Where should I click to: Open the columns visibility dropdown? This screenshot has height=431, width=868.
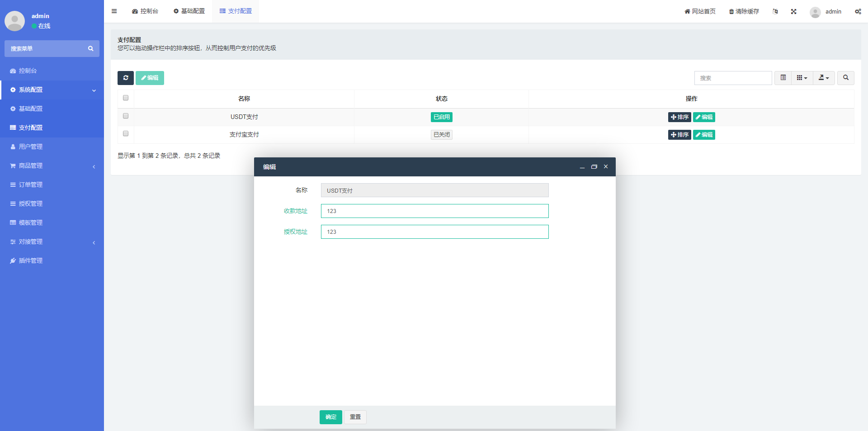coord(802,78)
